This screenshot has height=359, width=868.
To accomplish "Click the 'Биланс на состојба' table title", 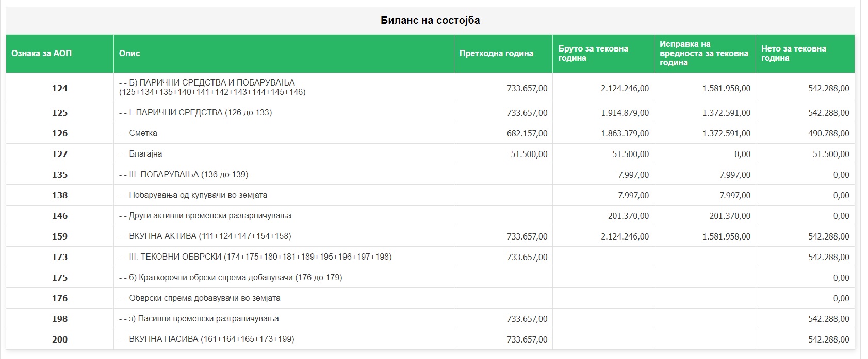I will coord(430,20).
